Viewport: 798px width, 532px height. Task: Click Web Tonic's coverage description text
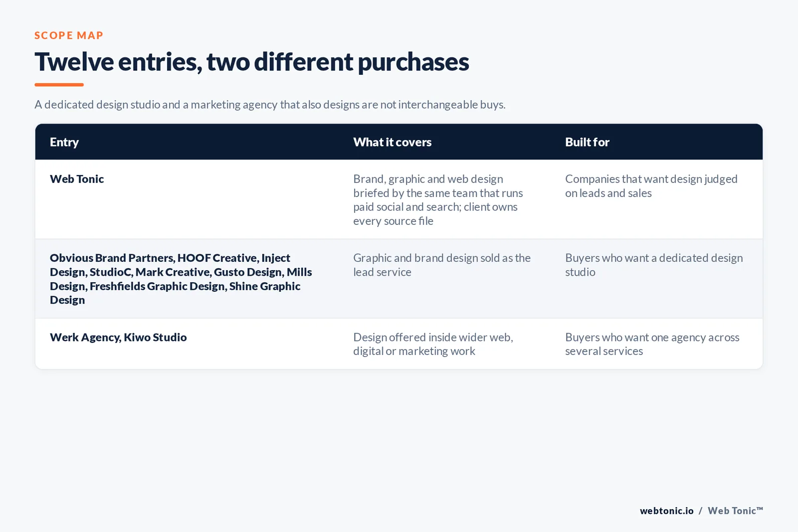click(438, 200)
